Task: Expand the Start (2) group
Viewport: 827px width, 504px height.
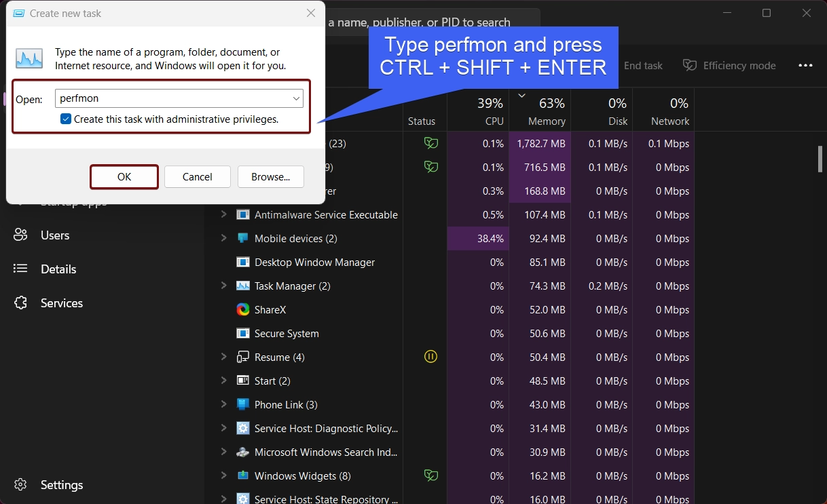Action: click(223, 381)
